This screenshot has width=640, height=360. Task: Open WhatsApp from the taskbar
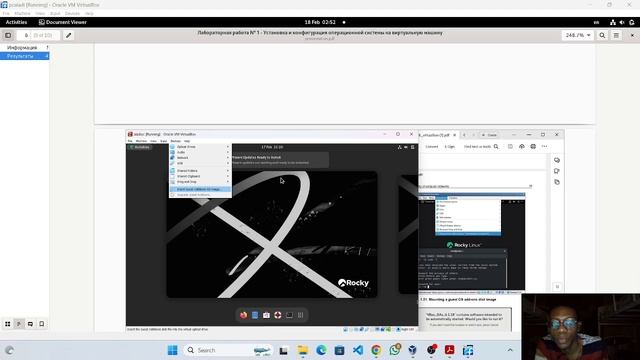(x=395, y=350)
